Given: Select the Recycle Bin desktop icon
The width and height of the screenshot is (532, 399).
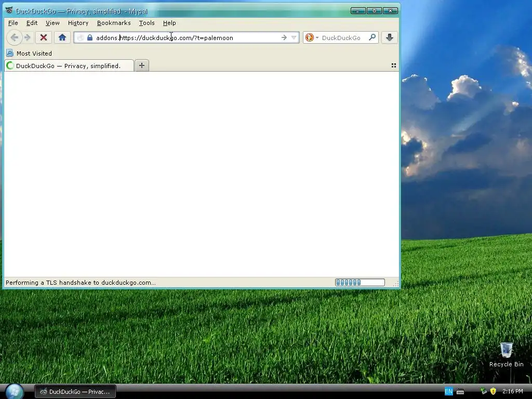Looking at the screenshot, I should point(506,354).
